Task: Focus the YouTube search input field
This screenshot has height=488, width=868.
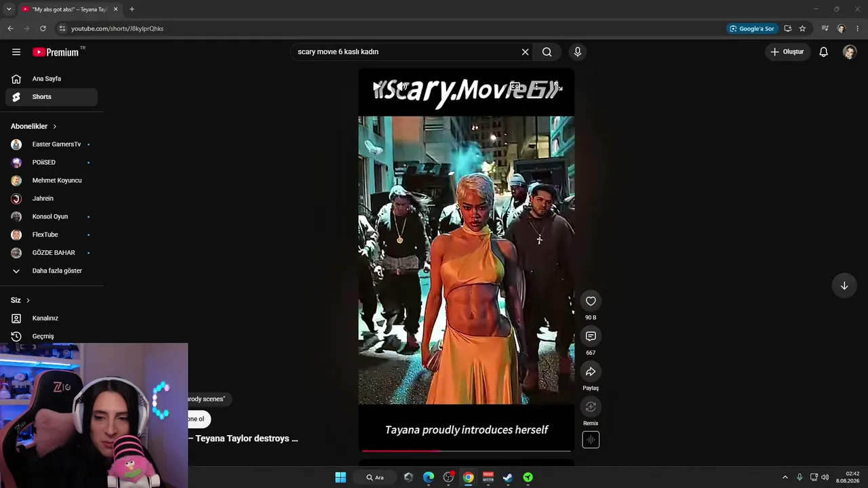Action: (x=407, y=52)
